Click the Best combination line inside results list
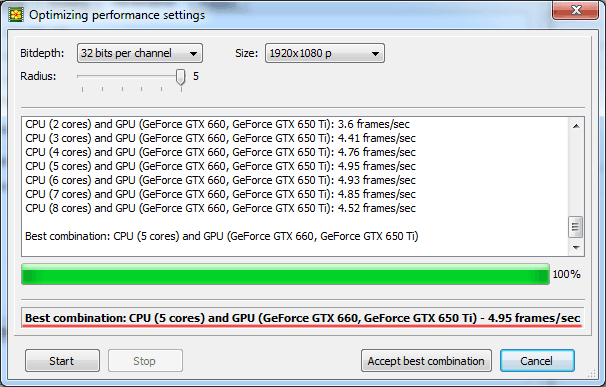The width and height of the screenshot is (606, 387). click(x=221, y=236)
